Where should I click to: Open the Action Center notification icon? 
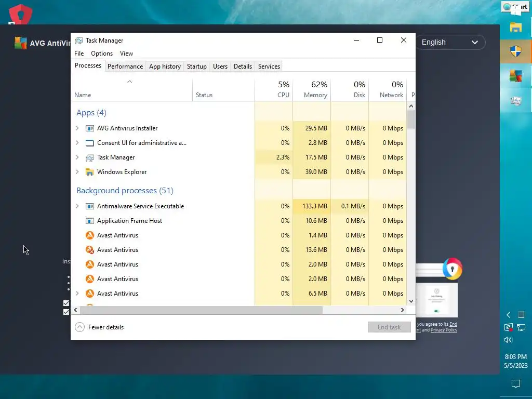click(516, 384)
